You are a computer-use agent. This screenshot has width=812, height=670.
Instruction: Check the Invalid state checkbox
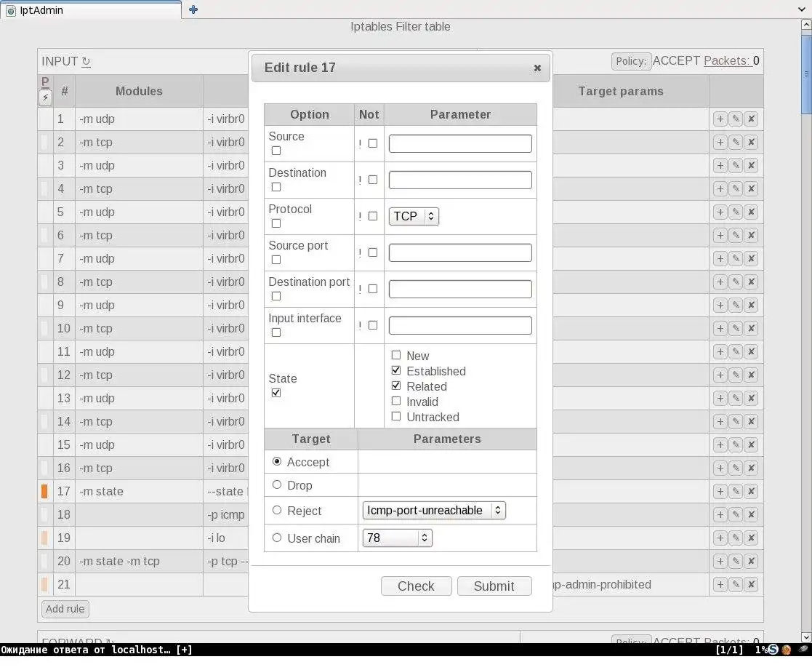click(396, 401)
